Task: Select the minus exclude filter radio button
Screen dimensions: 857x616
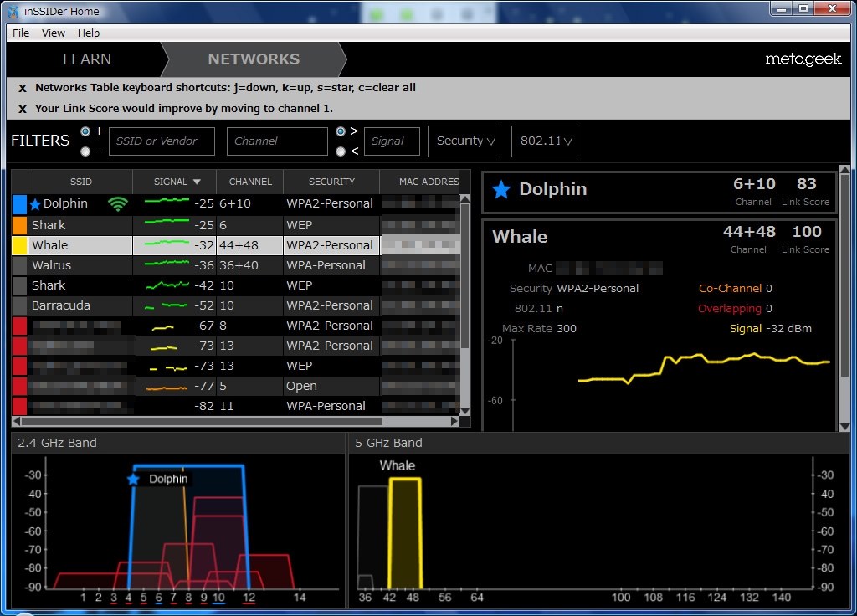Action: [85, 151]
